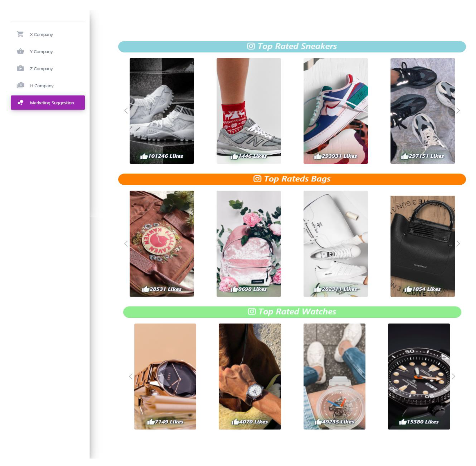This screenshot has width=476, height=466.
Task: Click the basket icon beside Y Company
Action: [20, 51]
